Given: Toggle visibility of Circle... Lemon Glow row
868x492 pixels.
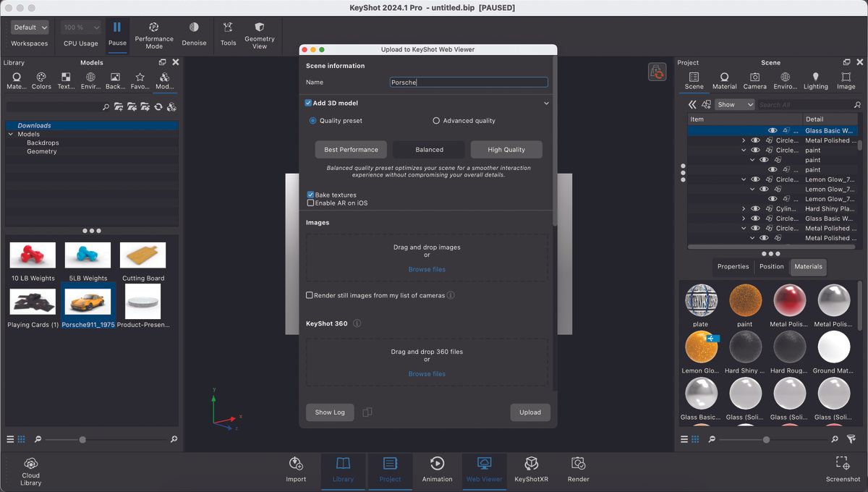Looking at the screenshot, I should [755, 179].
